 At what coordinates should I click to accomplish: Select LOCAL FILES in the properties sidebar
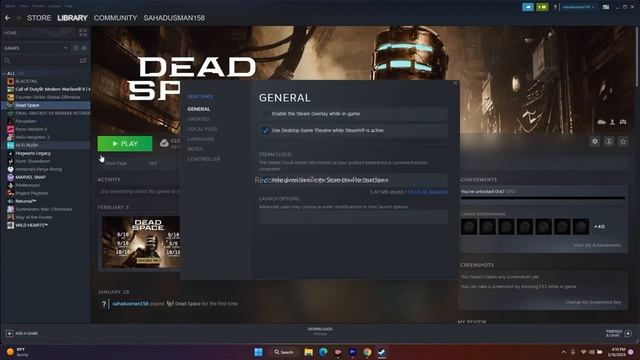pyautogui.click(x=202, y=129)
